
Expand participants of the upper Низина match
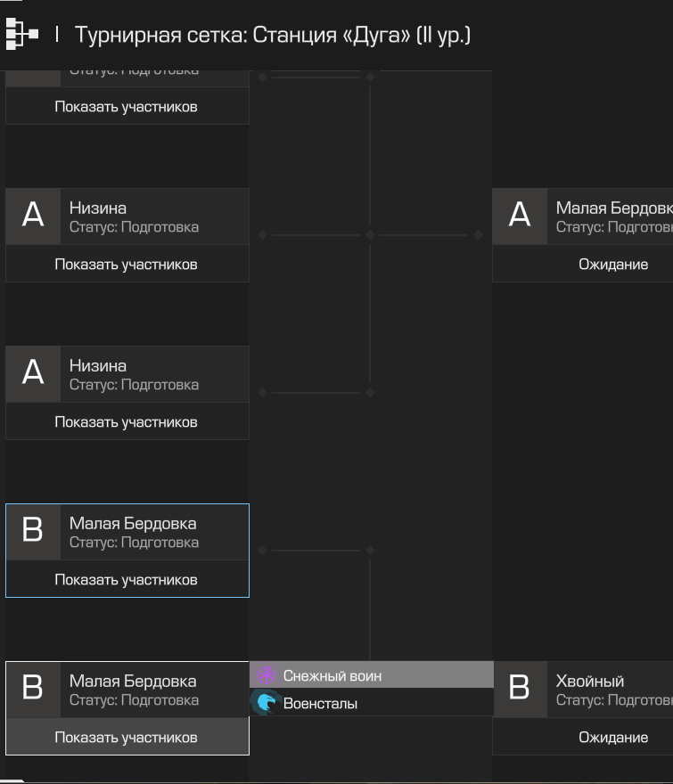tap(127, 264)
